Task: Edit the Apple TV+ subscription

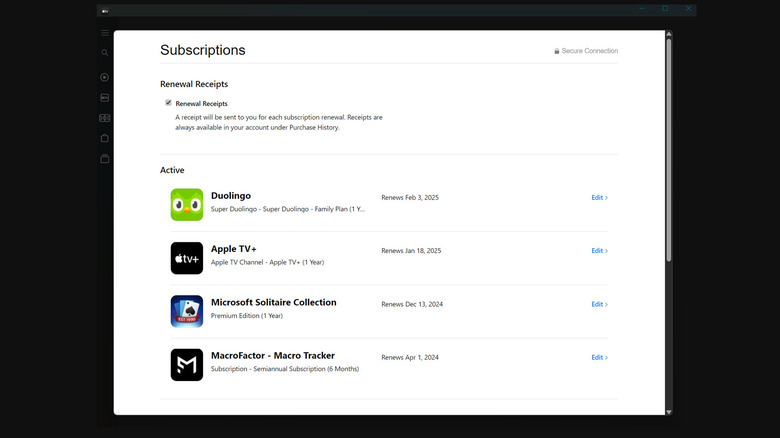Action: [599, 251]
